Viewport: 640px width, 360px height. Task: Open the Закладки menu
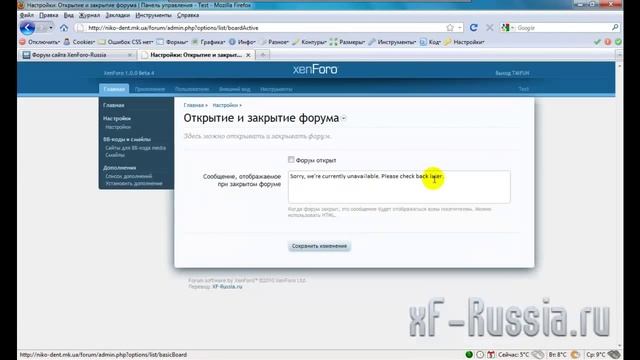pyautogui.click(x=118, y=15)
